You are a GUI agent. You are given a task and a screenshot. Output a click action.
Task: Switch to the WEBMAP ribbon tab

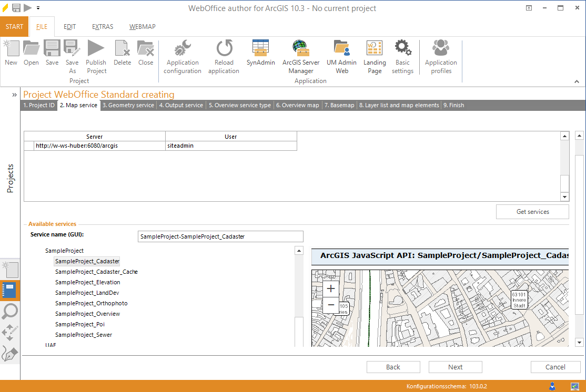(x=142, y=27)
